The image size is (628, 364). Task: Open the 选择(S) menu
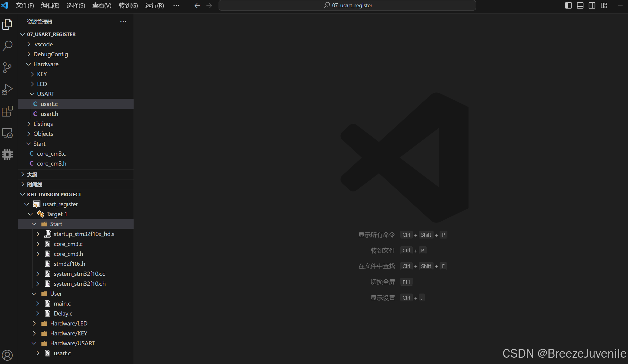76,5
